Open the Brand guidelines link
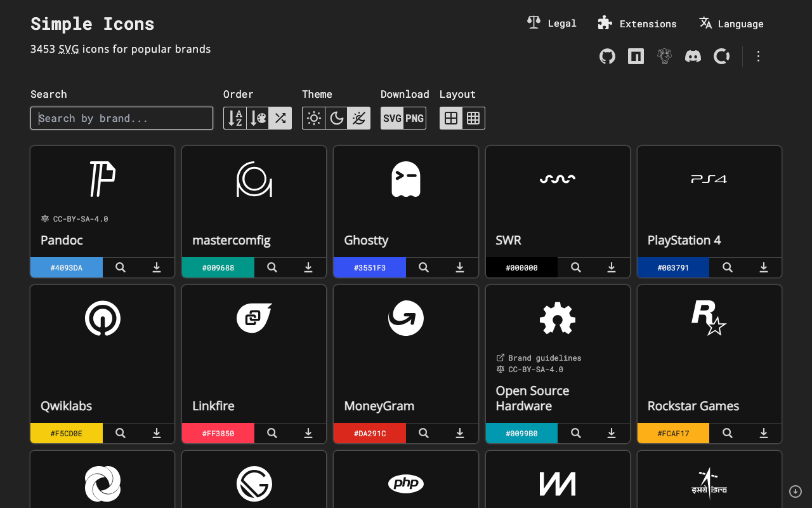The width and height of the screenshot is (812, 508). (x=539, y=358)
